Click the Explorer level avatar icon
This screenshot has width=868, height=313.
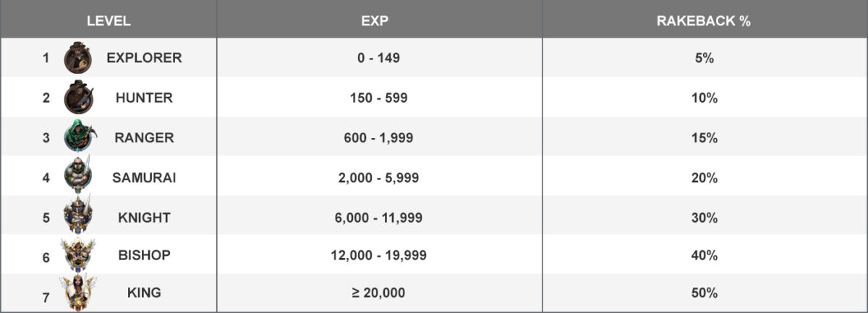(x=77, y=58)
